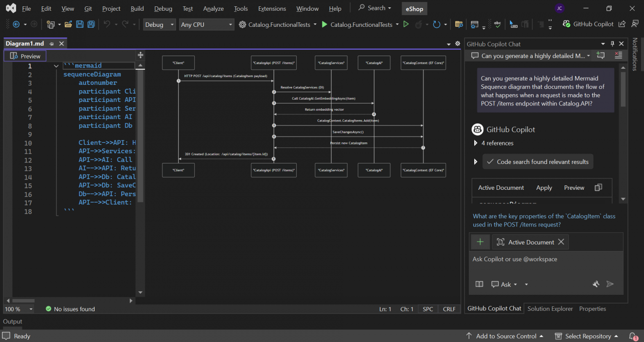Open the Extensions menu
Viewport: 644px width, 342px height.
(x=272, y=8)
